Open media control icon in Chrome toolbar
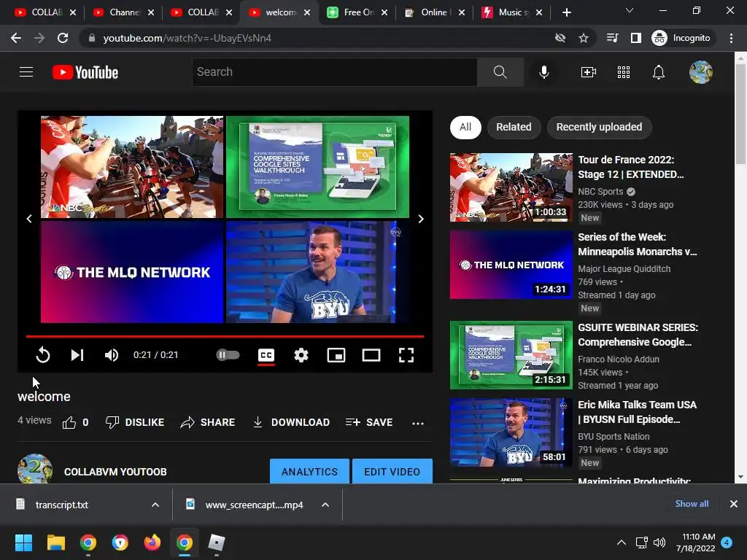747x560 pixels. 612,38
